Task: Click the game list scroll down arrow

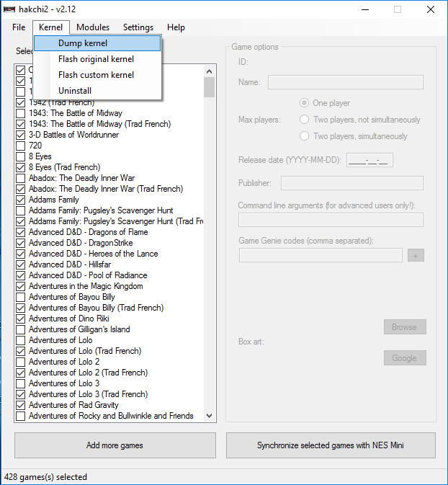Action: click(209, 416)
